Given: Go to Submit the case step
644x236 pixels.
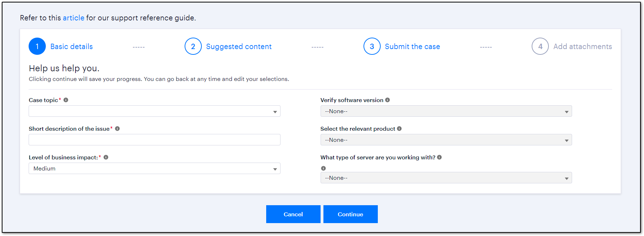Looking at the screenshot, I should tap(412, 47).
